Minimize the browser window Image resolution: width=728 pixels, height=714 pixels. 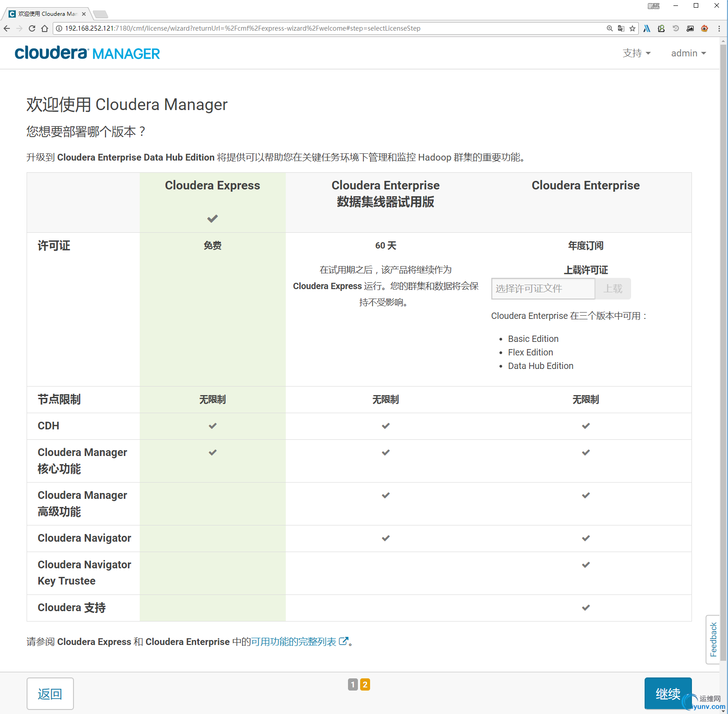tap(676, 6)
